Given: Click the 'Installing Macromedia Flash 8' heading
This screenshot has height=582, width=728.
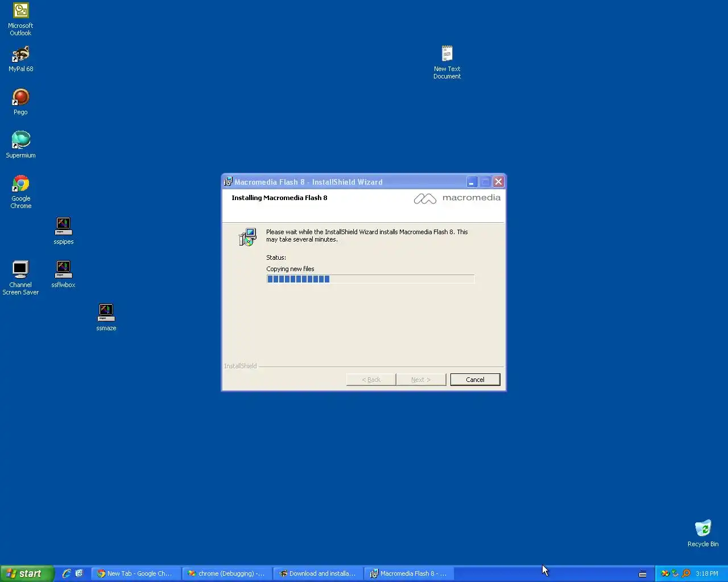Looking at the screenshot, I should [279, 198].
